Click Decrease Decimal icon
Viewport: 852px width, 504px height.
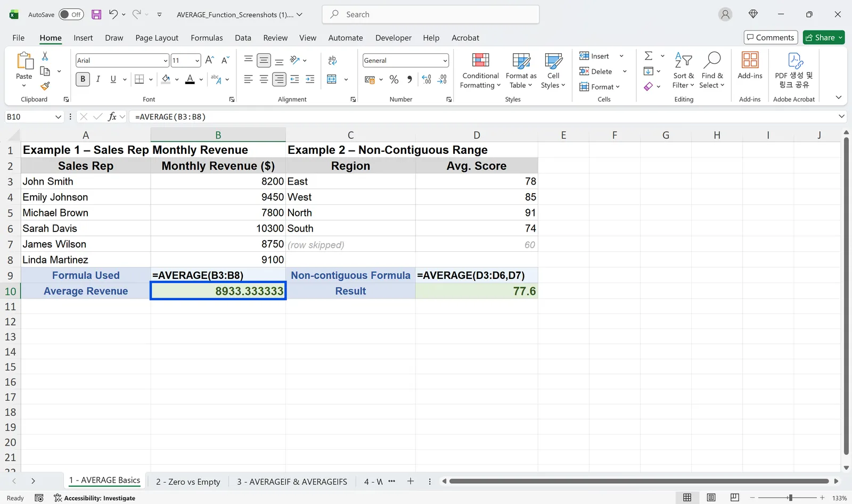click(x=442, y=79)
